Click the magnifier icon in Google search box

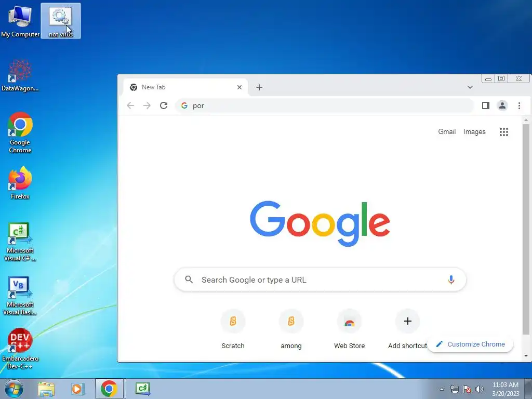pyautogui.click(x=189, y=280)
